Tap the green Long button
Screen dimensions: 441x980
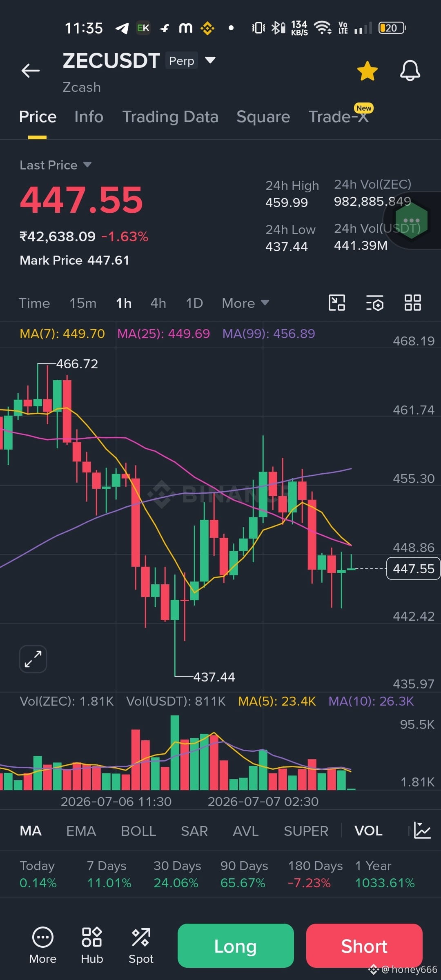236,946
